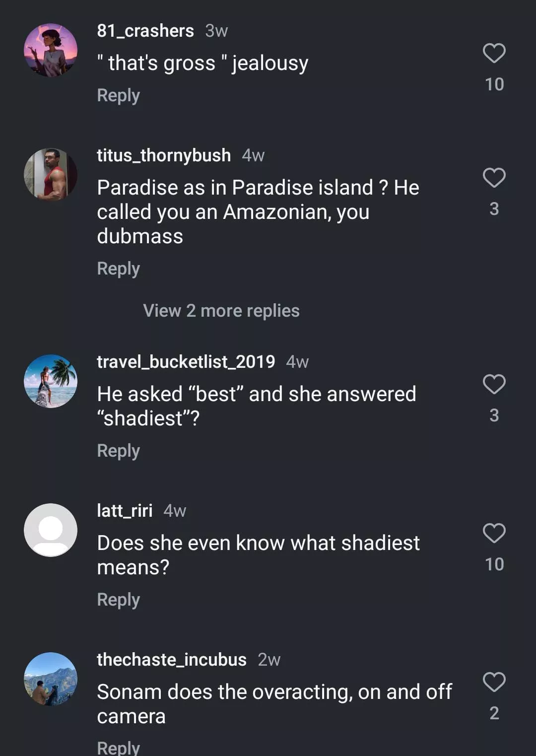The image size is (536, 756).
Task: Like the 81_crashers comment
Action: (x=494, y=54)
